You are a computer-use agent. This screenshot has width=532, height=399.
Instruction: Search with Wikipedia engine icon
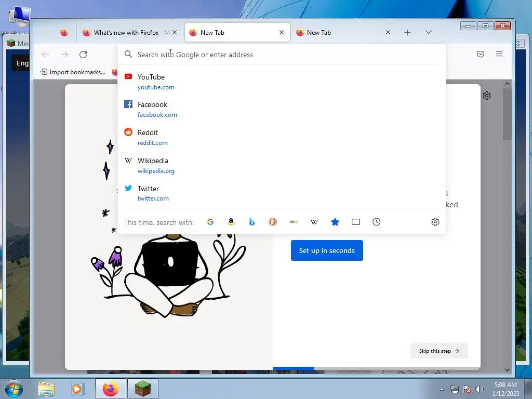314,222
